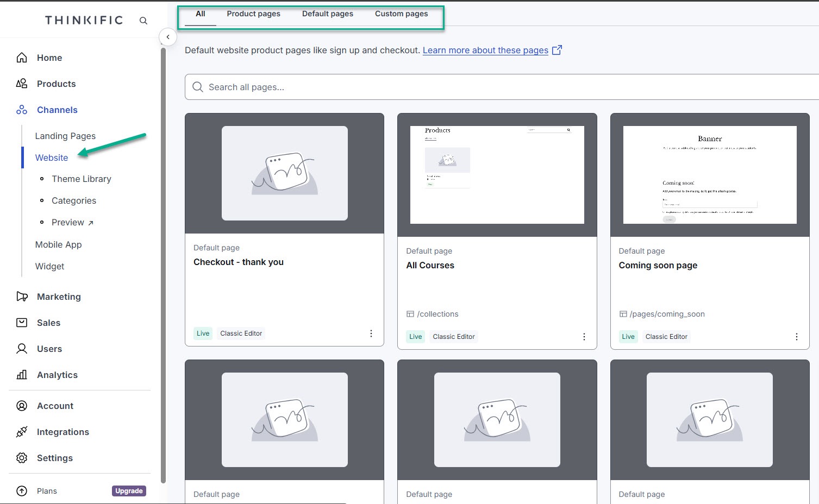Viewport: 819px width, 504px height.
Task: Click the Website item in sidebar
Action: click(x=52, y=157)
